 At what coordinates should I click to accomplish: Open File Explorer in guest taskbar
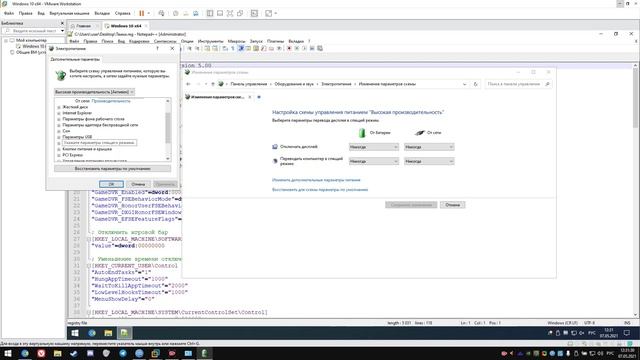[108, 333]
